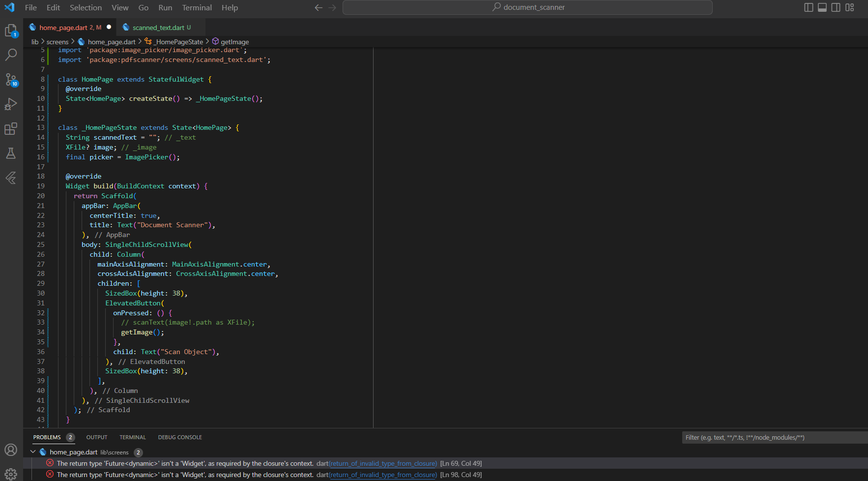The width and height of the screenshot is (868, 481).
Task: Click first error icon in Problems list
Action: click(50, 463)
